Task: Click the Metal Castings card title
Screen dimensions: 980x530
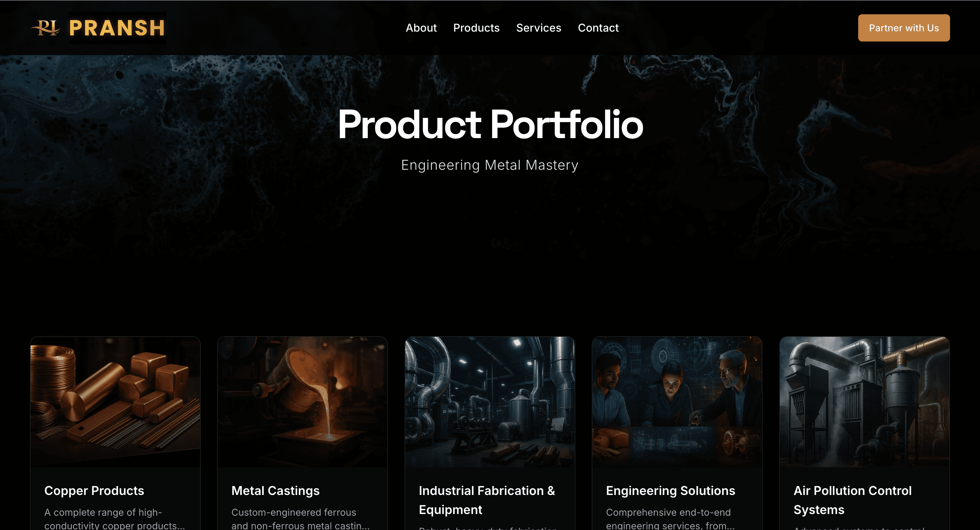Action: pos(275,491)
